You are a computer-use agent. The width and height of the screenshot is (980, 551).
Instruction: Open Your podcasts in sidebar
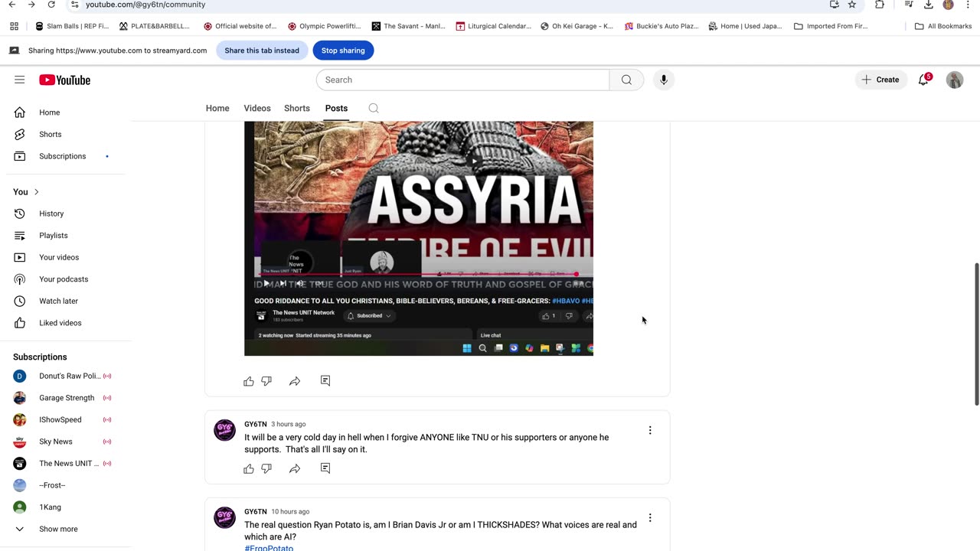pos(66,279)
